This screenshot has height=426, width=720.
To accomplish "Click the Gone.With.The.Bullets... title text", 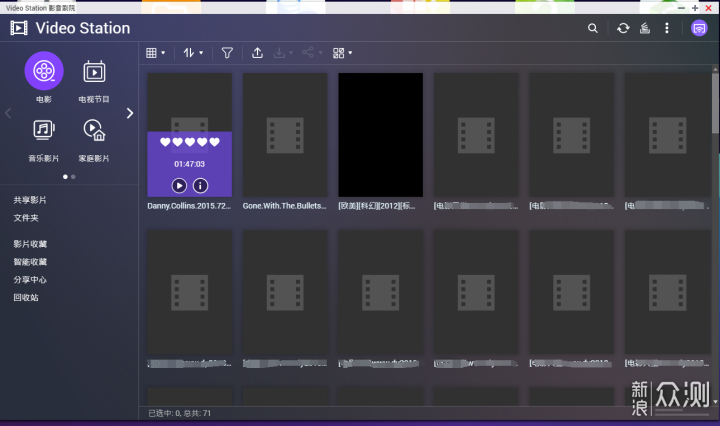I will (285, 206).
